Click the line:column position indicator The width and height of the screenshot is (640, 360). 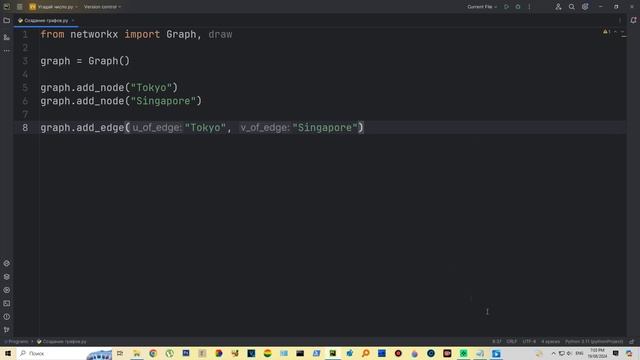click(x=496, y=342)
